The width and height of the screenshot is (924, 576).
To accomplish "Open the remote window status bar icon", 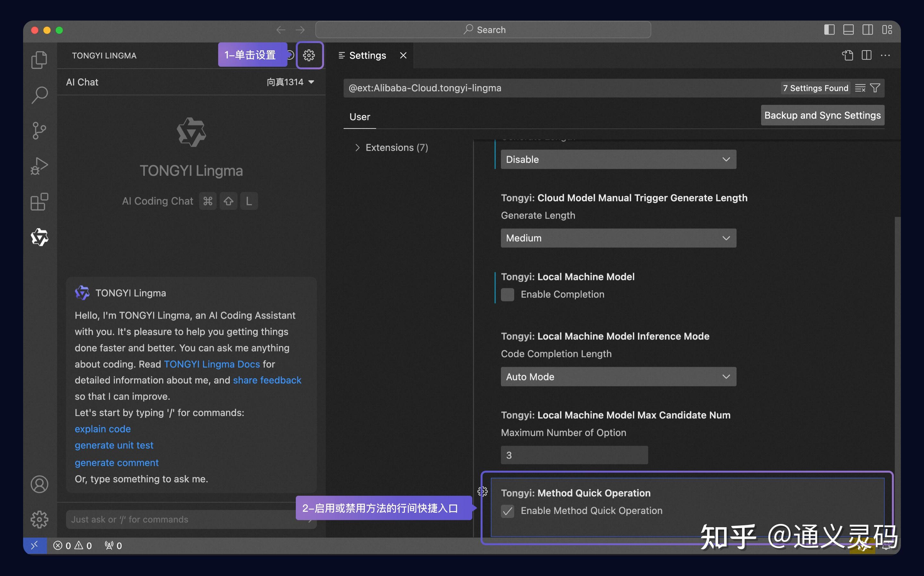I will point(35,545).
